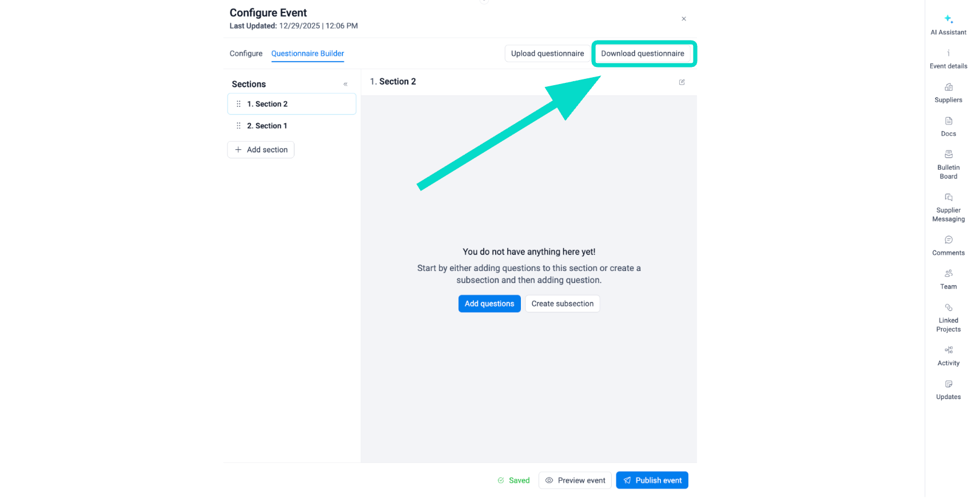Open the Suppliers panel
This screenshot has height=502, width=980.
948,93
